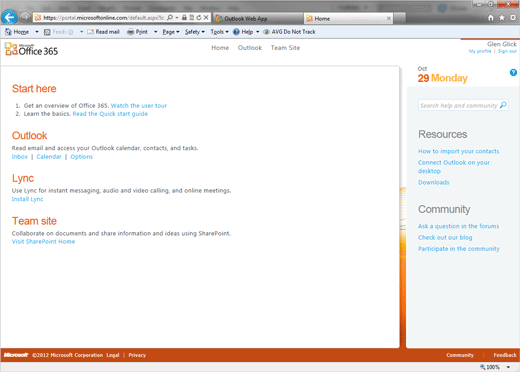Click the 100% zoom level button
The image size is (520, 372).
pyautogui.click(x=490, y=367)
